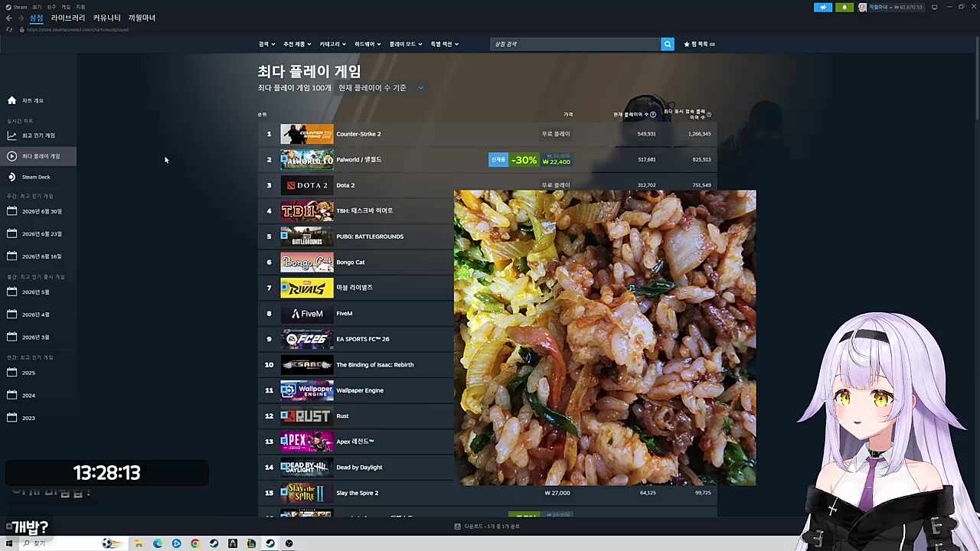Click the Big Picture monitor icon
This screenshot has height=551, width=980.
point(934,7)
